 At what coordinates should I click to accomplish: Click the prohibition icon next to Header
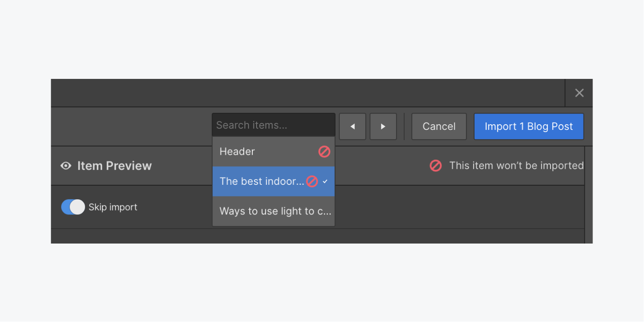click(x=324, y=151)
